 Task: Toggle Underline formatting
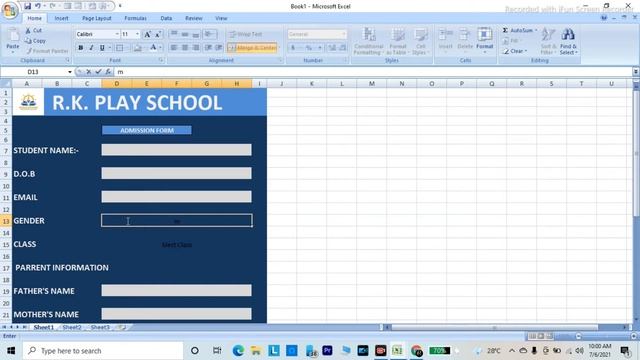[102, 48]
